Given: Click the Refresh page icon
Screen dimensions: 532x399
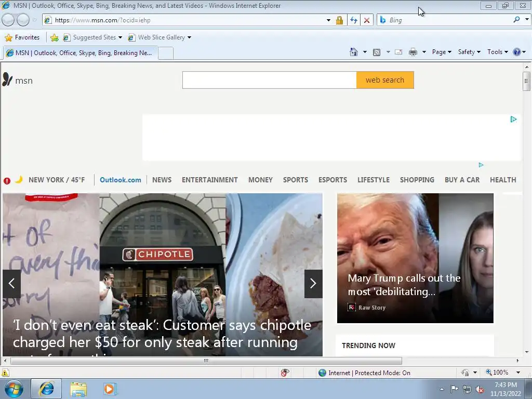Looking at the screenshot, I should pyautogui.click(x=353, y=20).
